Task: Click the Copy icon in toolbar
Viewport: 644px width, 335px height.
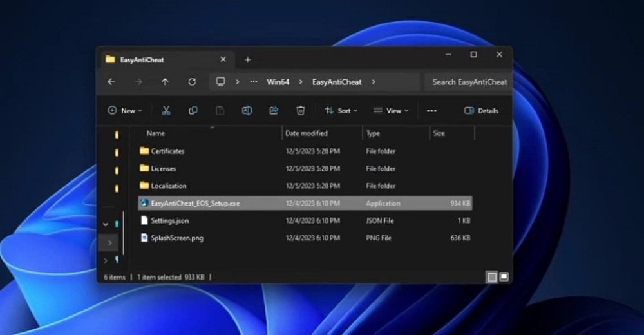Action: 193,111
